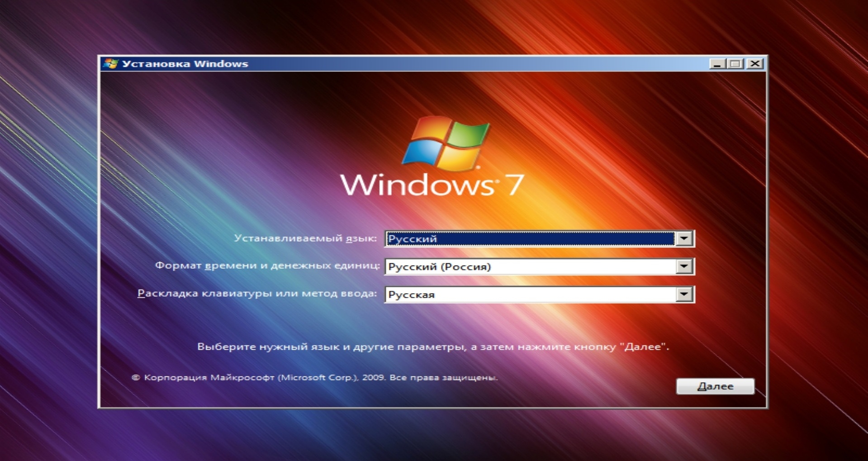The height and width of the screenshot is (461, 868).
Task: Click the Windows flag icon in the title bar
Action: 110,64
